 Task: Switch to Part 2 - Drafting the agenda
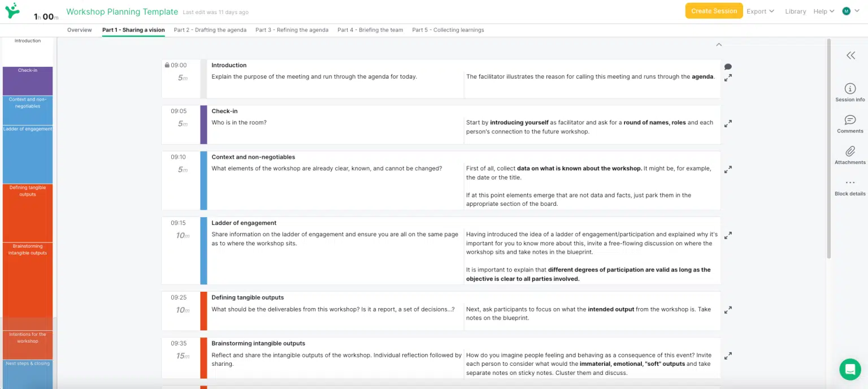point(210,30)
